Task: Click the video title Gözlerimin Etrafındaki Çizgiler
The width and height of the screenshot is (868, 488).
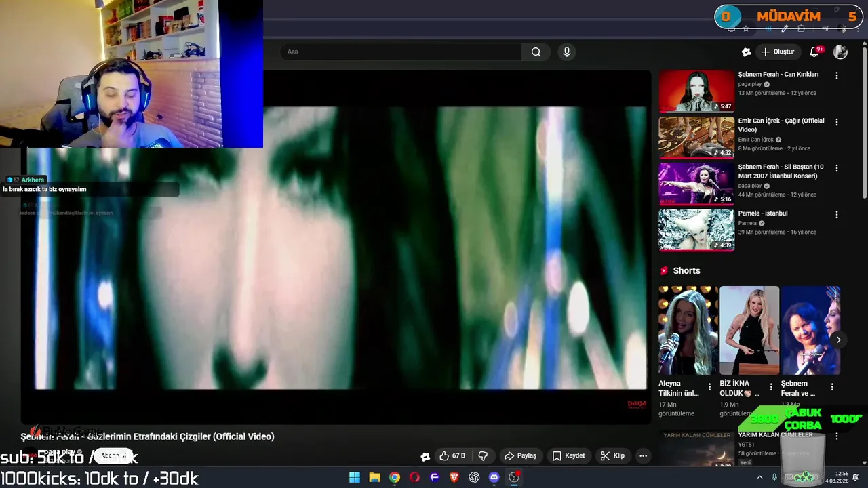Action: click(147, 437)
